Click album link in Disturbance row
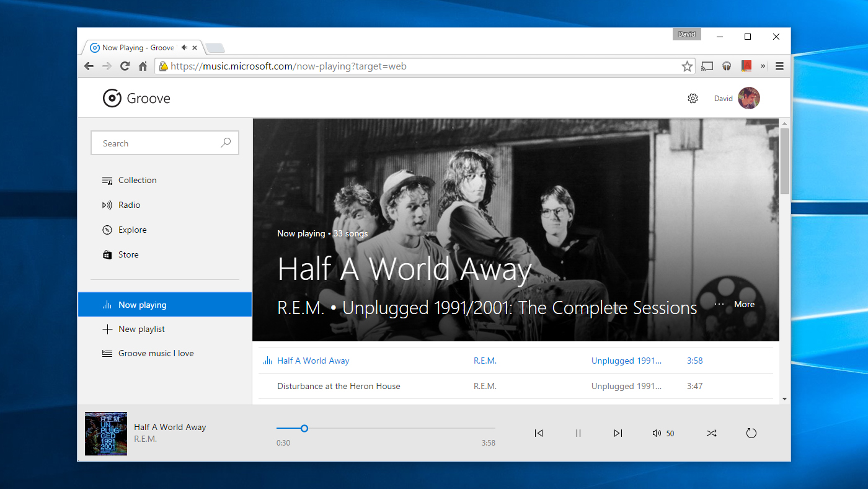The width and height of the screenshot is (868, 489). [626, 386]
